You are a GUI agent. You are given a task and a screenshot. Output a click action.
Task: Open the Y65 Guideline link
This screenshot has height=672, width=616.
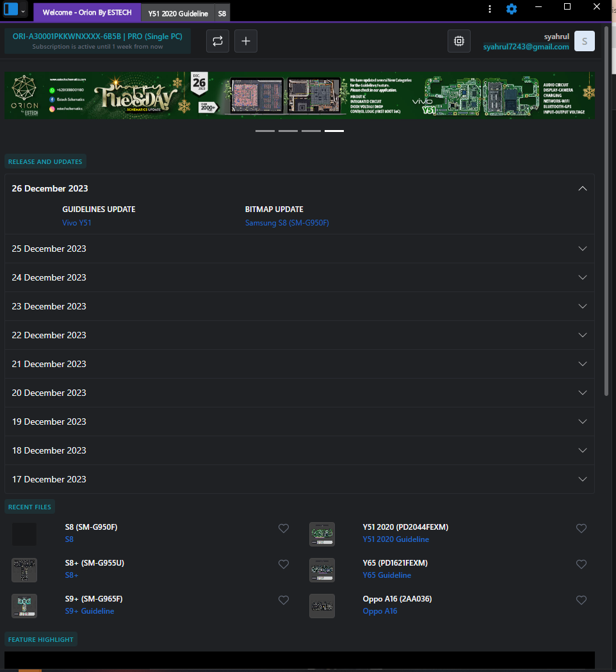(x=387, y=575)
